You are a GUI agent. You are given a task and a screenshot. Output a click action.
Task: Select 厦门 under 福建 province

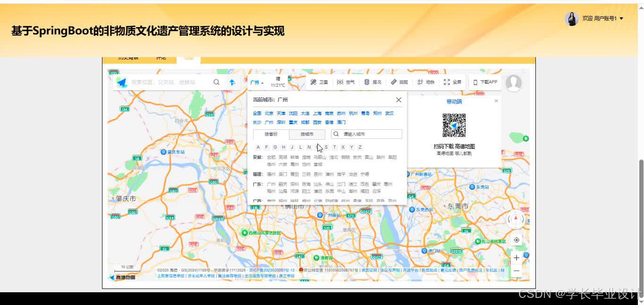click(283, 174)
